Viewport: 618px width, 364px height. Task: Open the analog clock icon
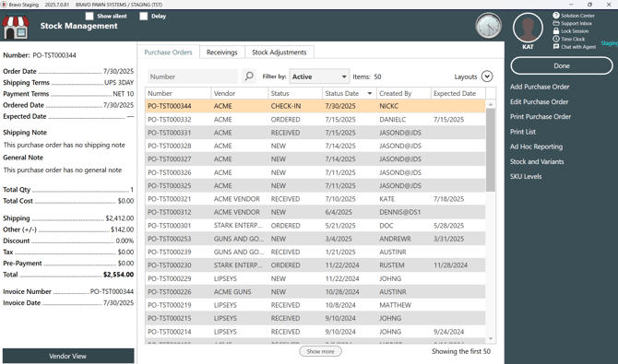(488, 26)
